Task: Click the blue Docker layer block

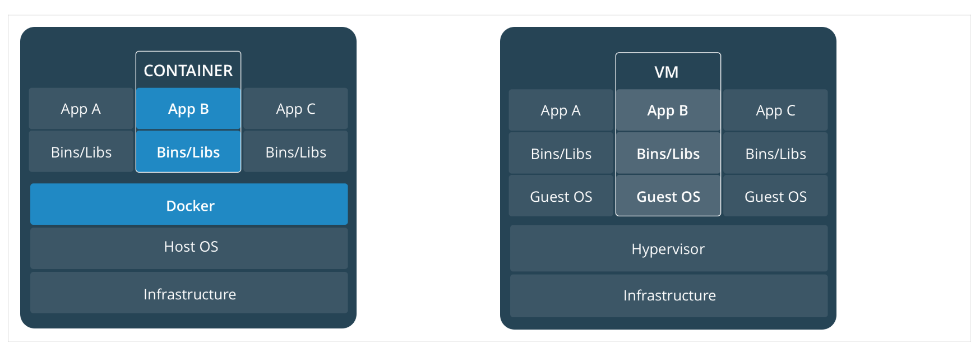Action: (x=189, y=205)
